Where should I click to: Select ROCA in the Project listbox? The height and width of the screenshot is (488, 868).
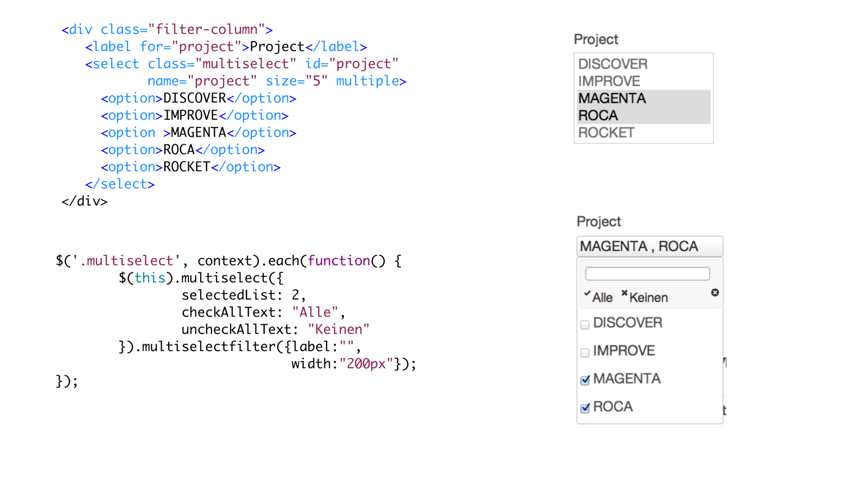644,115
